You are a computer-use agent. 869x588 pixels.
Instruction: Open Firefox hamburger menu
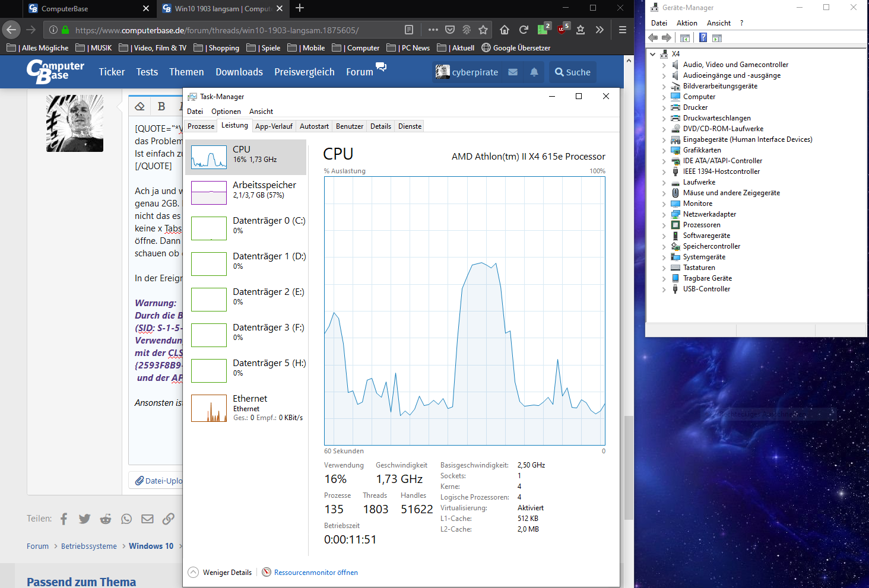click(623, 30)
